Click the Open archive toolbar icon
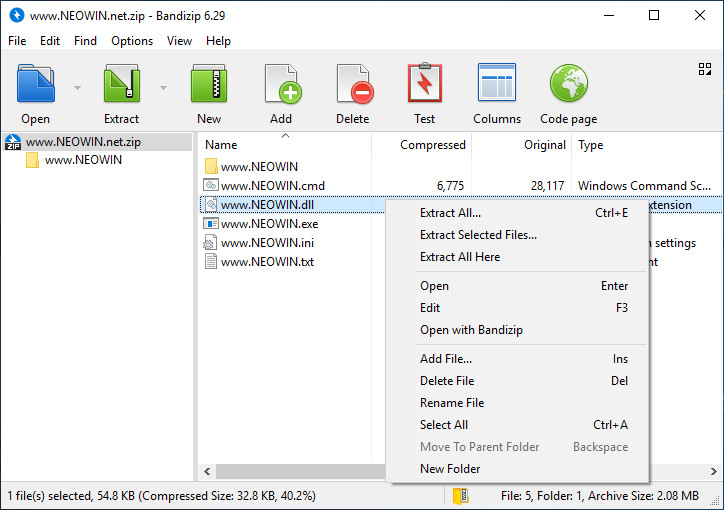 (35, 84)
